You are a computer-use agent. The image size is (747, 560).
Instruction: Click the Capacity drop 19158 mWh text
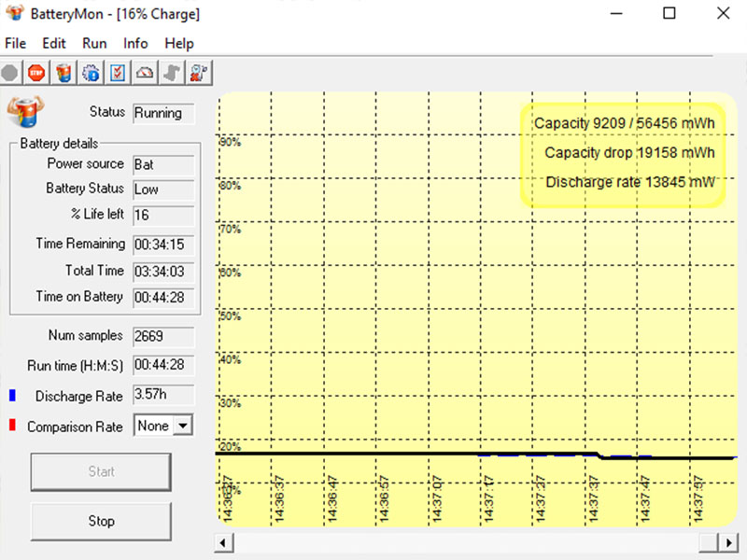(x=629, y=153)
